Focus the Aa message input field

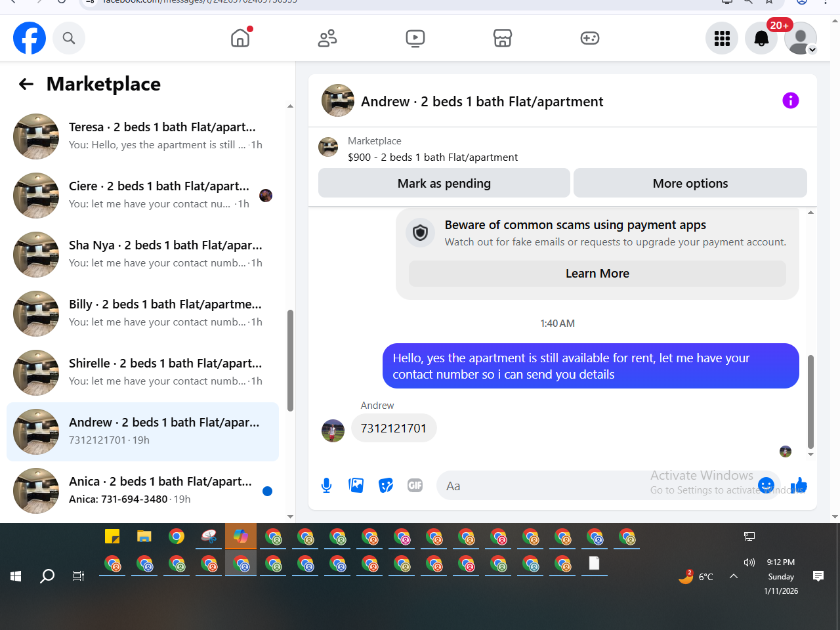click(597, 486)
